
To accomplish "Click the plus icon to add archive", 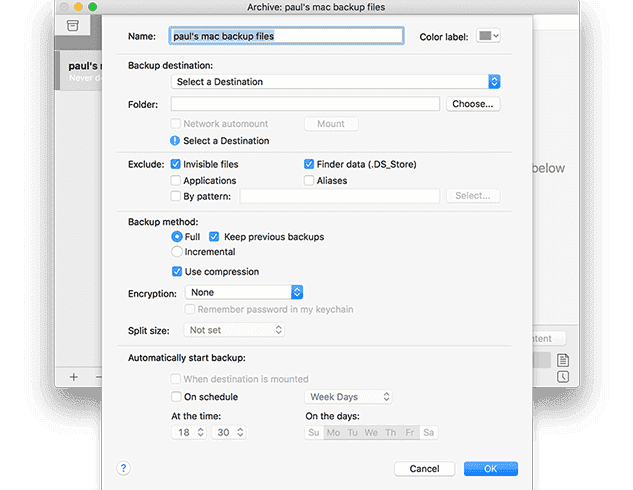I will point(73,377).
